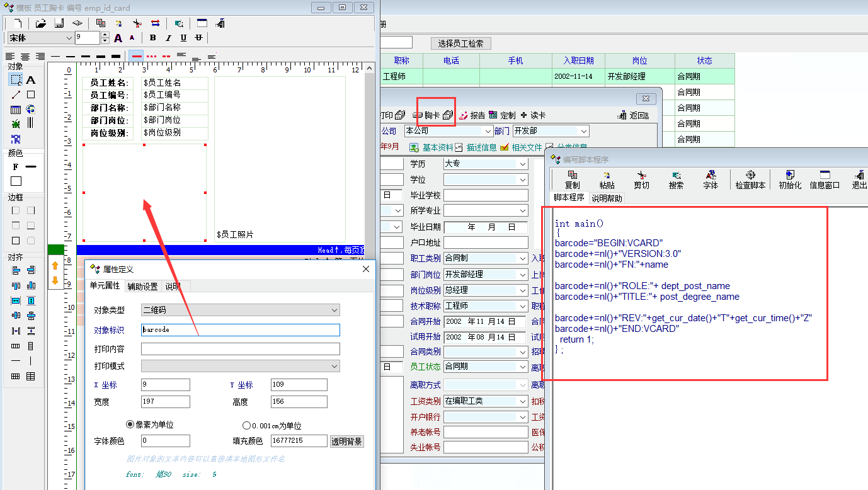Click the 打印内容 input field

pyautogui.click(x=240, y=349)
